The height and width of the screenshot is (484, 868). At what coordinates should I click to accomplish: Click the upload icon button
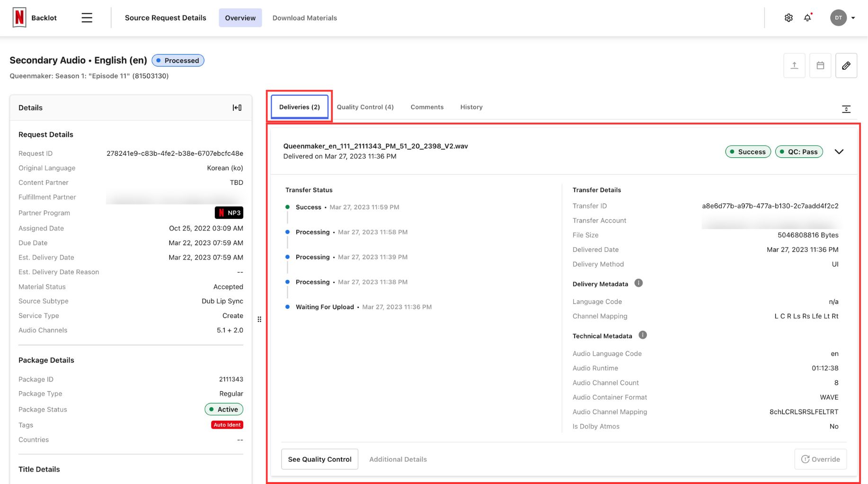[794, 65]
